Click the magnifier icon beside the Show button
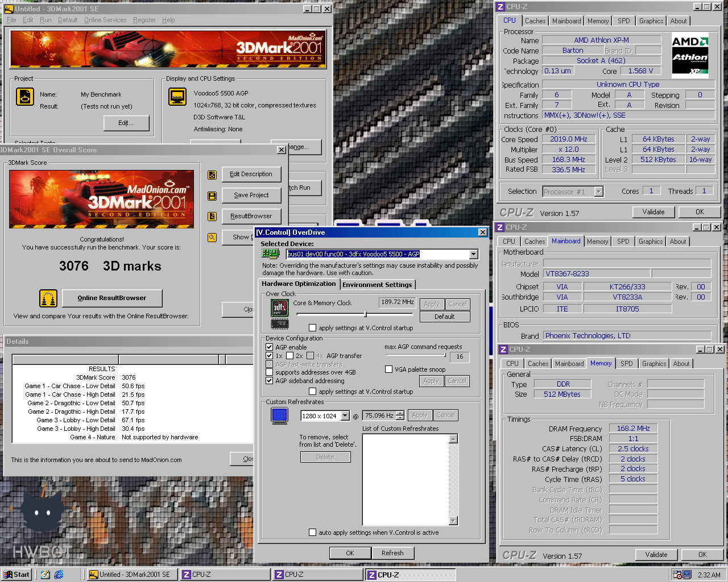Viewport: 728px width, 582px height. (x=212, y=238)
